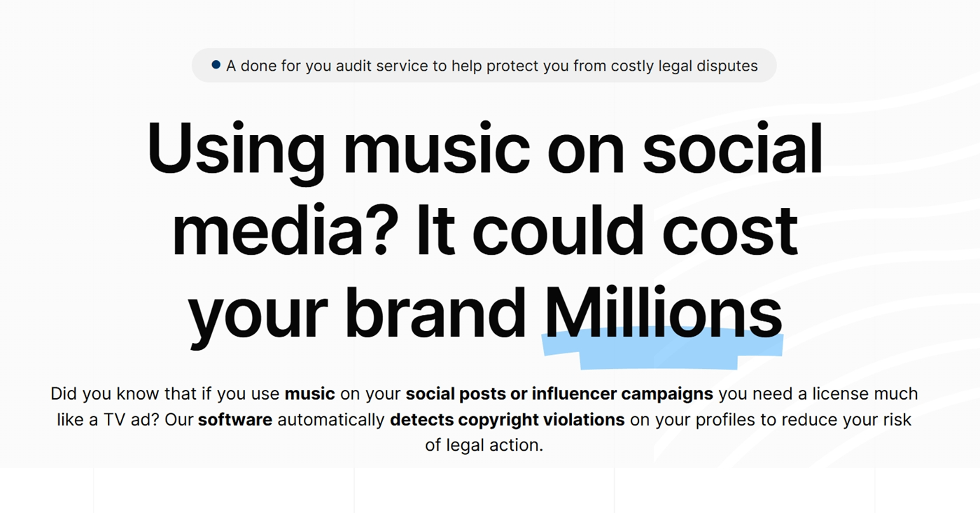
Task: Select the 'A done for you audit service' pill
Action: point(484,66)
